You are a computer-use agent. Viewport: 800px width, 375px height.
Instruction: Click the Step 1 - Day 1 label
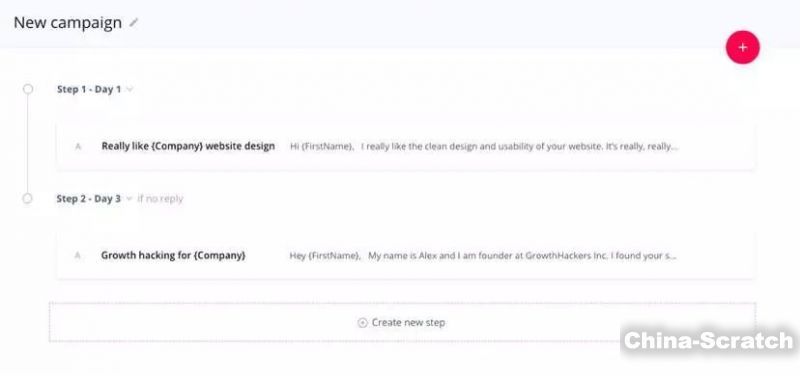click(x=89, y=89)
